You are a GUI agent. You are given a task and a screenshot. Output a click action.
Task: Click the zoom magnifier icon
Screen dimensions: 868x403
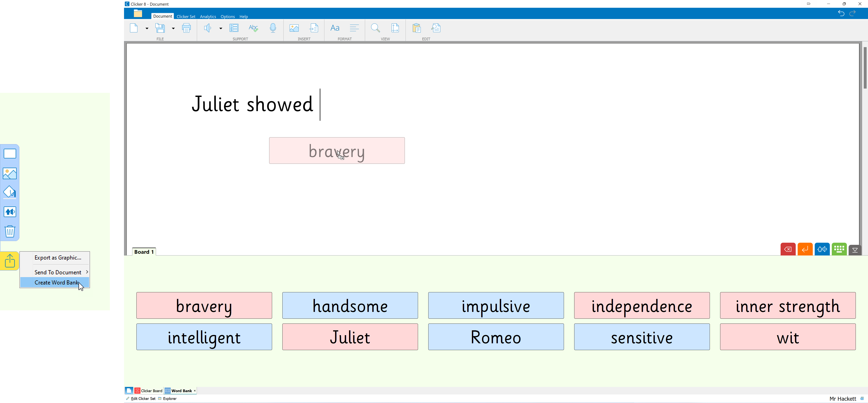[x=375, y=28]
